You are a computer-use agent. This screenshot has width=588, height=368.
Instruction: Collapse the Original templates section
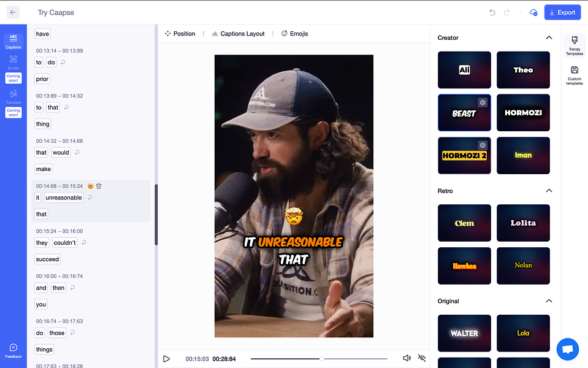click(x=549, y=301)
